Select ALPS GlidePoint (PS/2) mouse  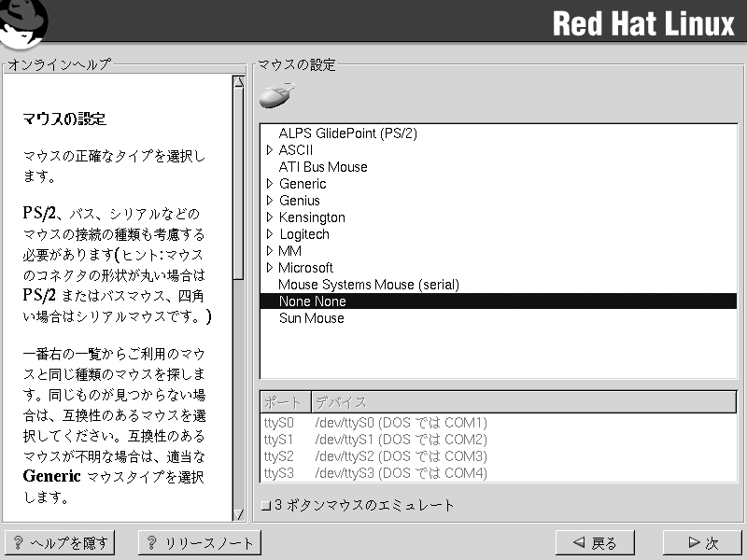tap(347, 133)
